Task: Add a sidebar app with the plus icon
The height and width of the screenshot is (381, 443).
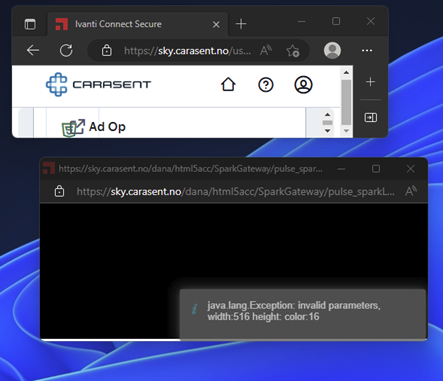Action: (x=370, y=82)
